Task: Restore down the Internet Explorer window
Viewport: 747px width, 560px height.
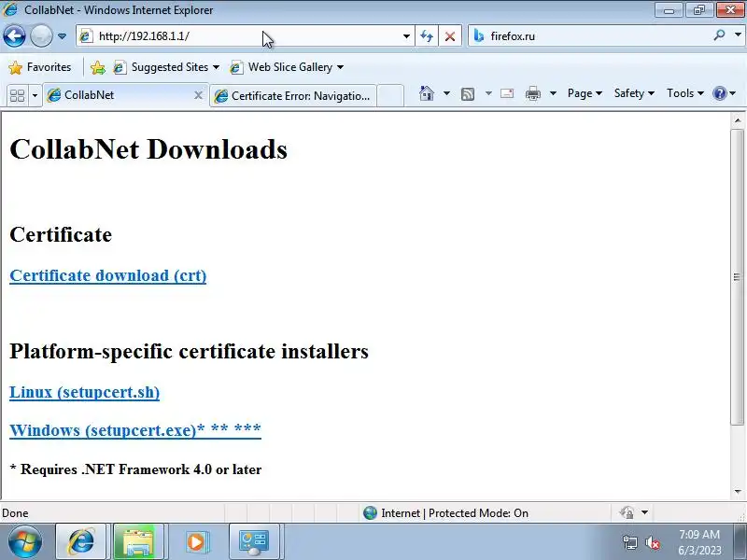Action: click(x=698, y=10)
